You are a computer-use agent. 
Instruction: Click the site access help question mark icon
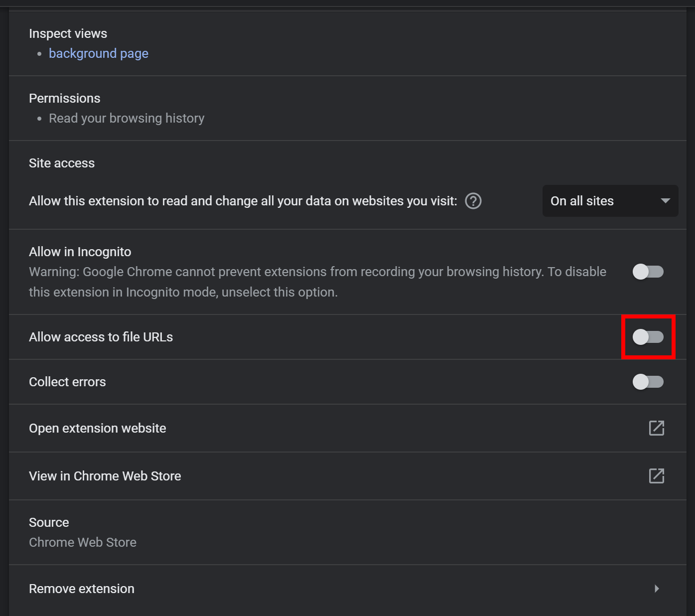pos(473,201)
